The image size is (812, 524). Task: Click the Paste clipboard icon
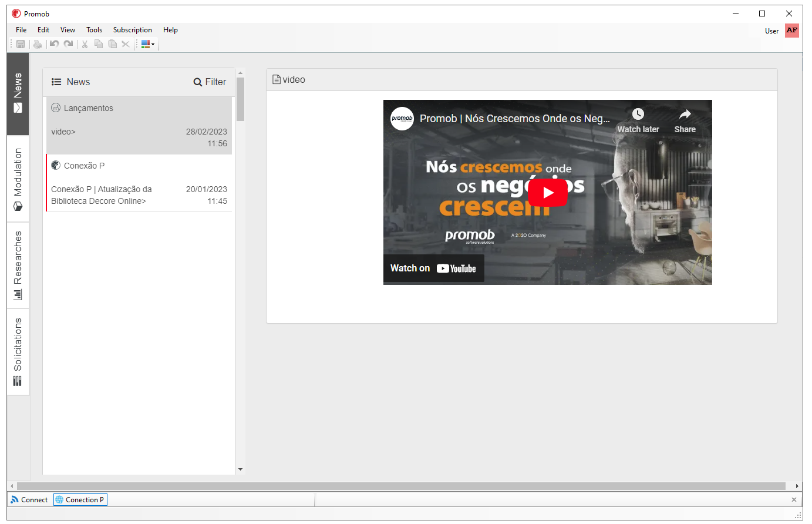coord(112,44)
